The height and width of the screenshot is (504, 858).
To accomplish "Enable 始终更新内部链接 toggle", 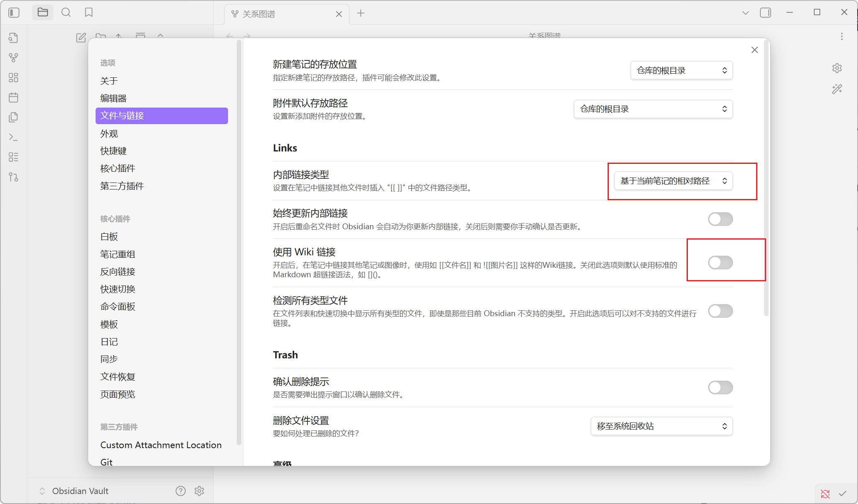I will click(720, 219).
